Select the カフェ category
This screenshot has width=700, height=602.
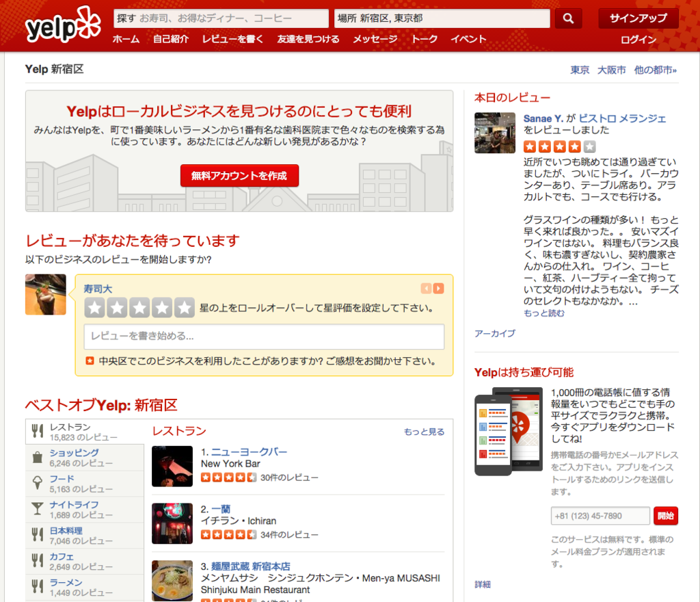pos(85,561)
